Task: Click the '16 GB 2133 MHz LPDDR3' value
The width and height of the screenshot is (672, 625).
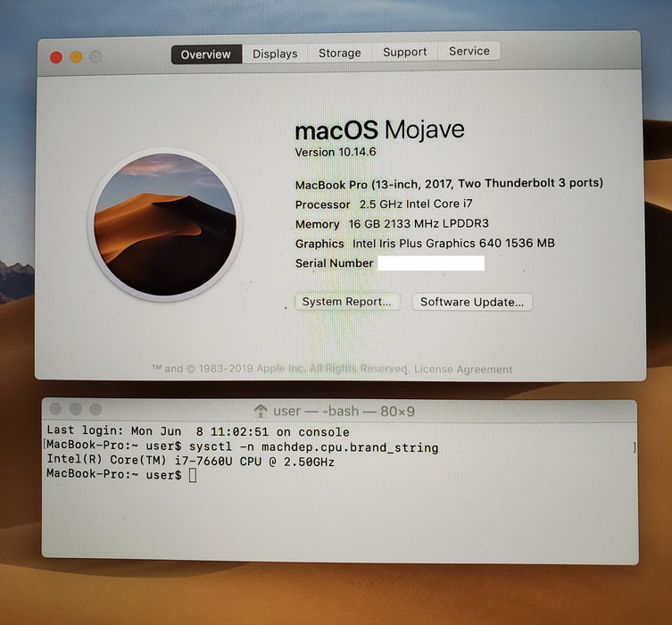Action: (419, 224)
